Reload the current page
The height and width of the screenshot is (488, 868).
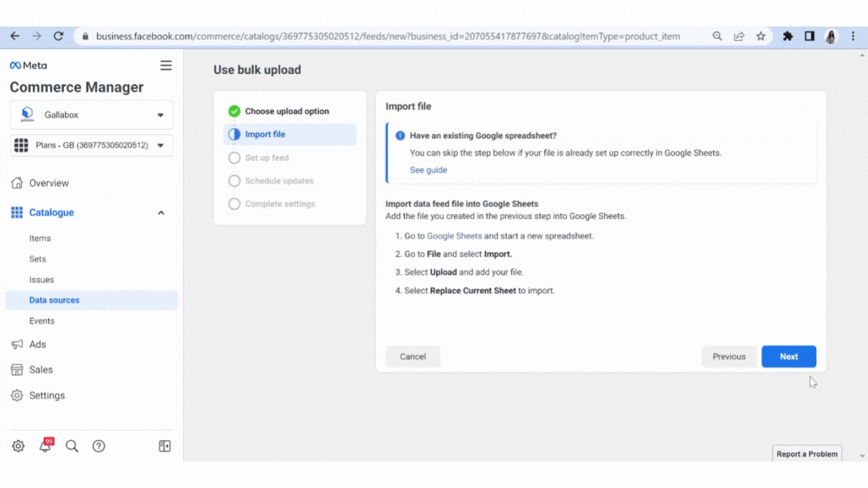pyautogui.click(x=58, y=36)
